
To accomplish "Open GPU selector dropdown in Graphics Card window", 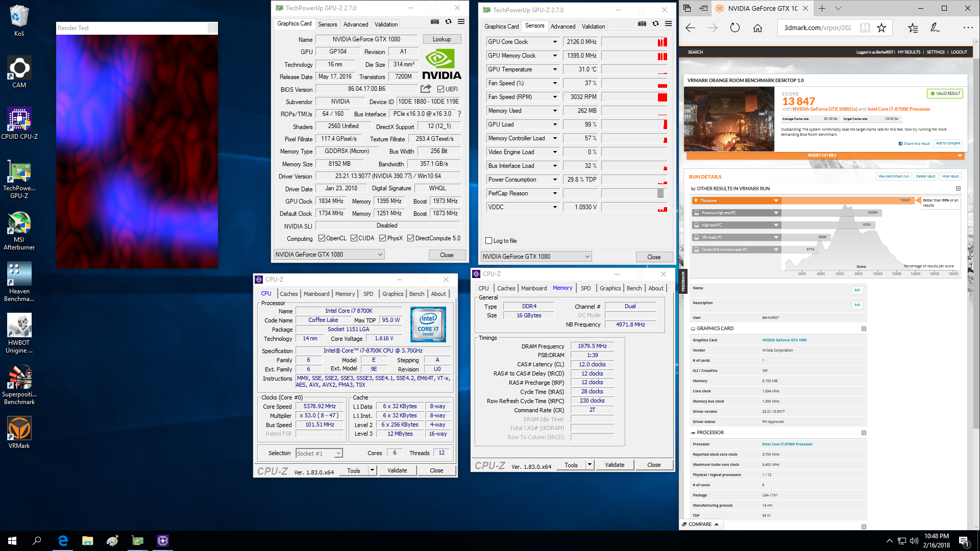I will [329, 255].
